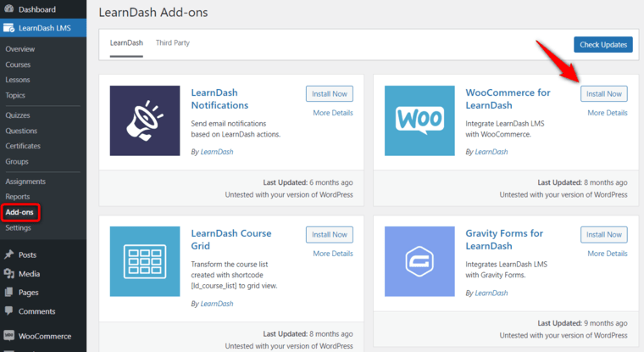Go to Overview submenu
Screen dimensions: 644x352
pyautogui.click(x=20, y=49)
